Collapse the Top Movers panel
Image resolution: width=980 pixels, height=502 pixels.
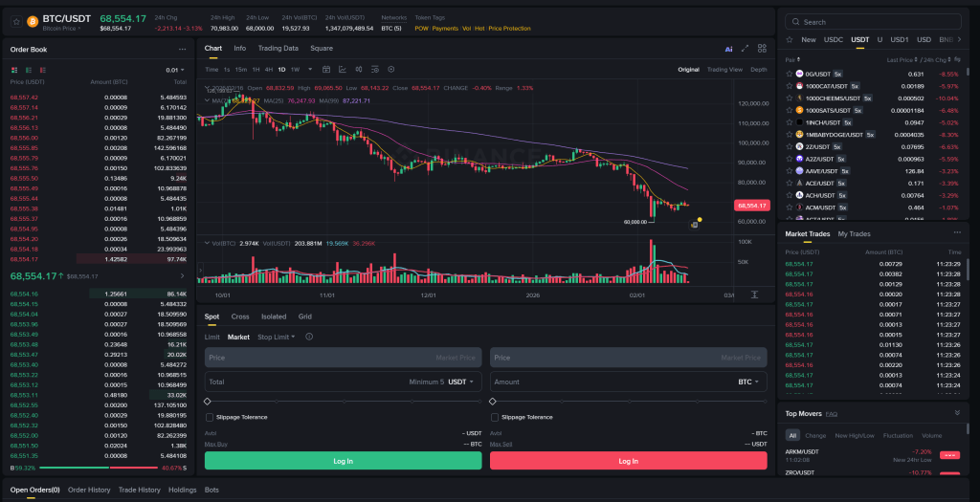(957, 413)
